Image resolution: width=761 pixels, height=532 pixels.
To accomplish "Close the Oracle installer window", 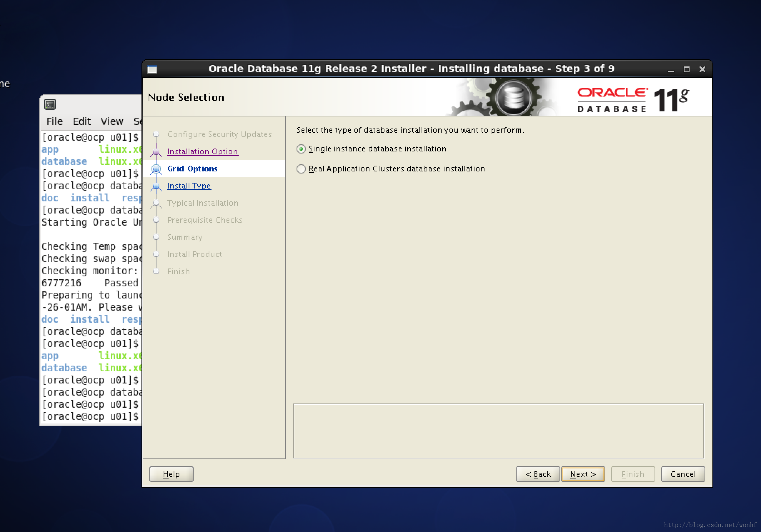I will (702, 69).
